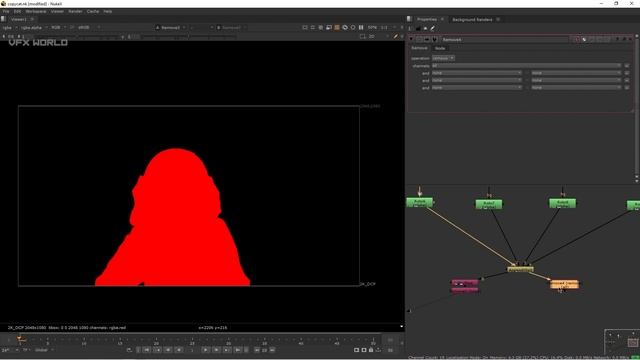Open the Global frame range dropdown
This screenshot has width=640, height=360.
click(x=44, y=350)
